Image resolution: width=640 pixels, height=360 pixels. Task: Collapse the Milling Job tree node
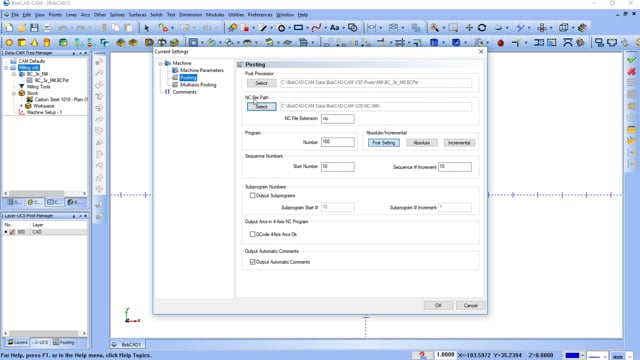point(6,67)
